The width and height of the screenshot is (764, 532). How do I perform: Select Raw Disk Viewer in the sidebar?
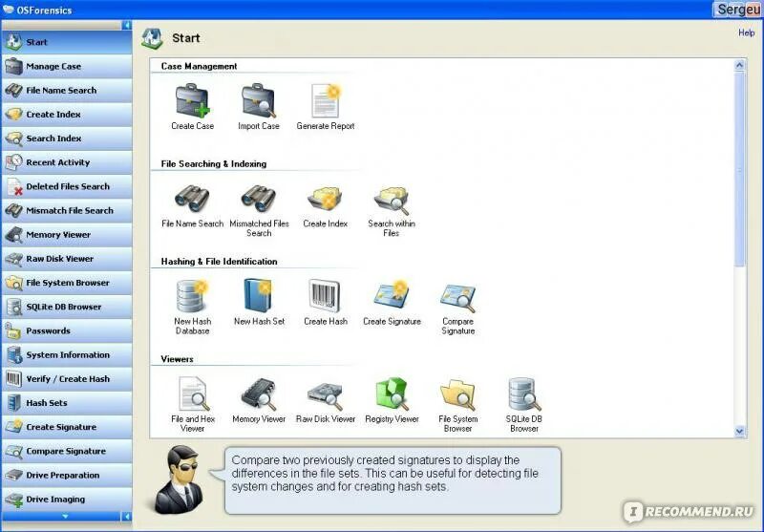pyautogui.click(x=67, y=259)
